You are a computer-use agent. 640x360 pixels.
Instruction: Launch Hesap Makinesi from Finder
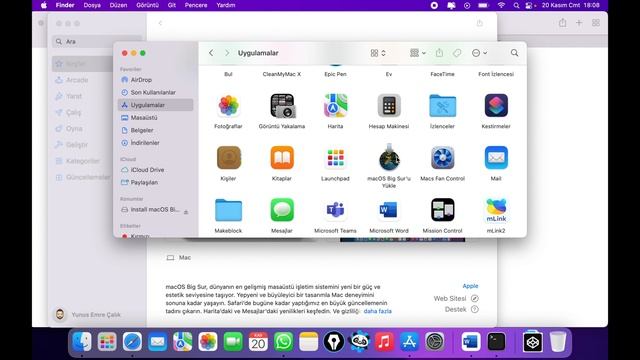click(x=389, y=106)
